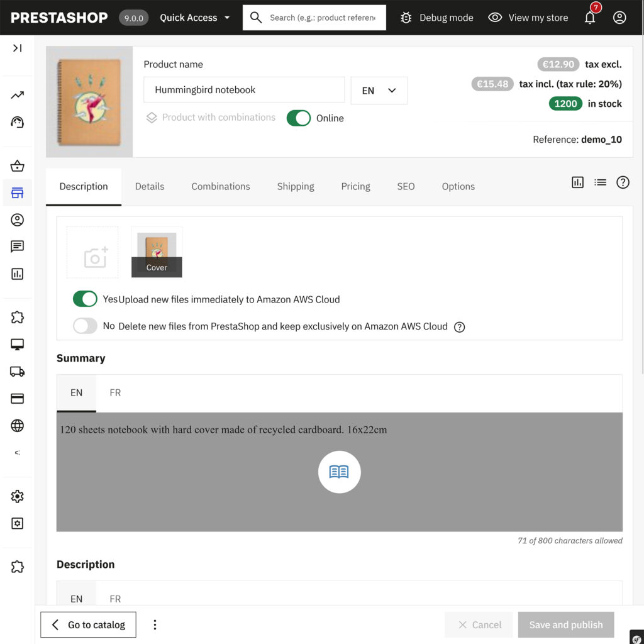Click the Summary text editor content
The image size is (644, 644).
tap(339, 472)
